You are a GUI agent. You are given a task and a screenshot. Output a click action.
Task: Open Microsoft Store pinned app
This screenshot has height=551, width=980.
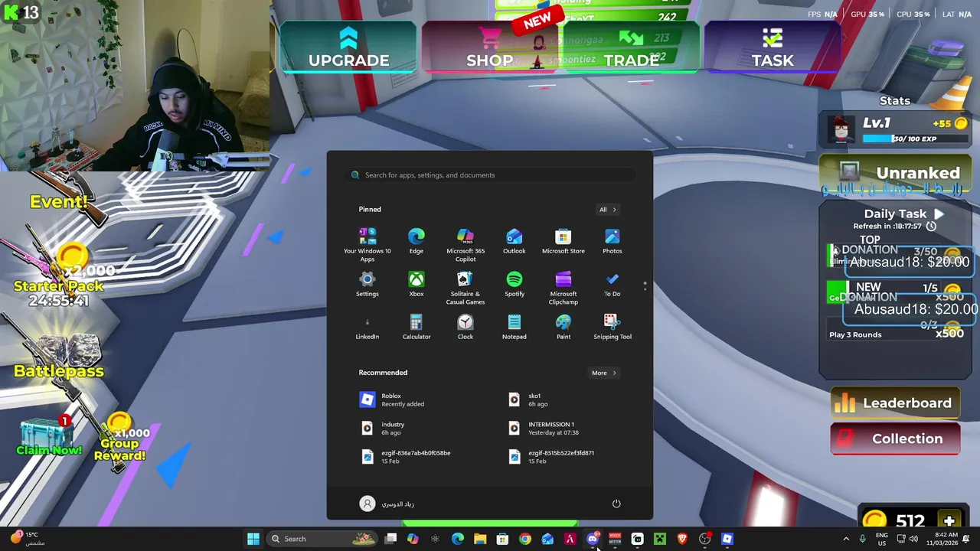(563, 241)
